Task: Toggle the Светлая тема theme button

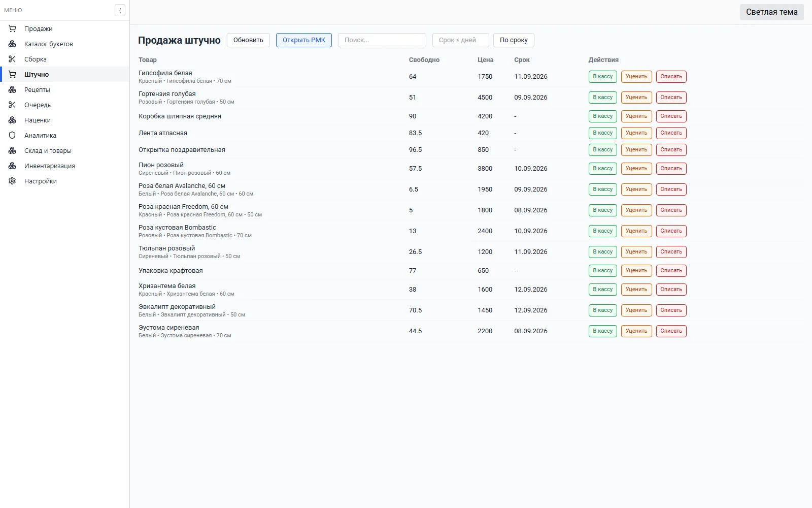Action: pos(771,12)
